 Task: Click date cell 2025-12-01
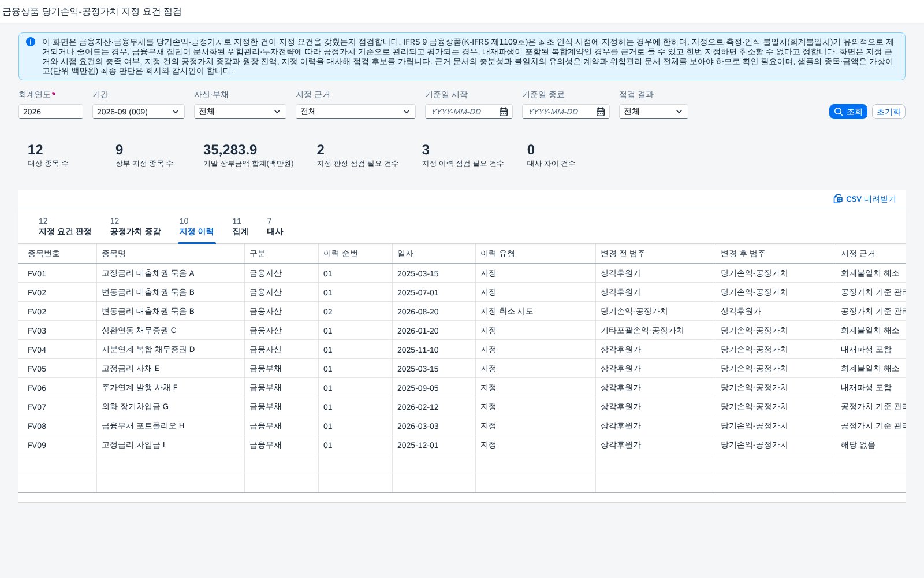434,445
